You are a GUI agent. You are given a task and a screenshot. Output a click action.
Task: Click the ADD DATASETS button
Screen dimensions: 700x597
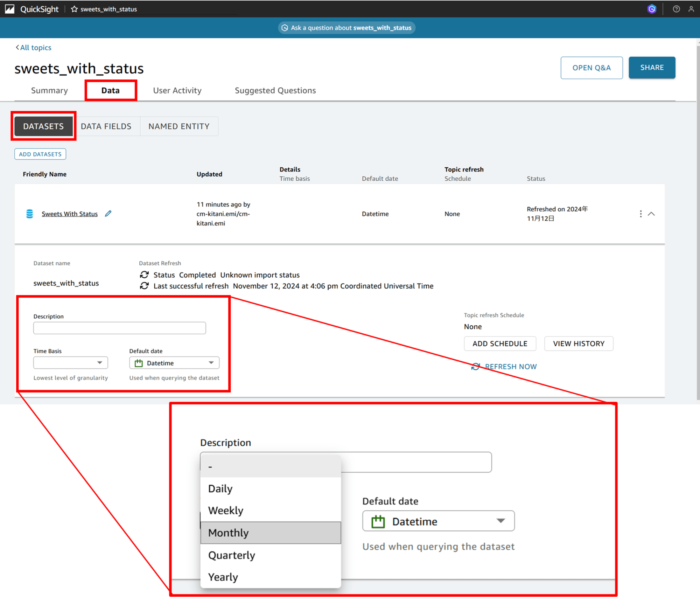[x=40, y=154]
